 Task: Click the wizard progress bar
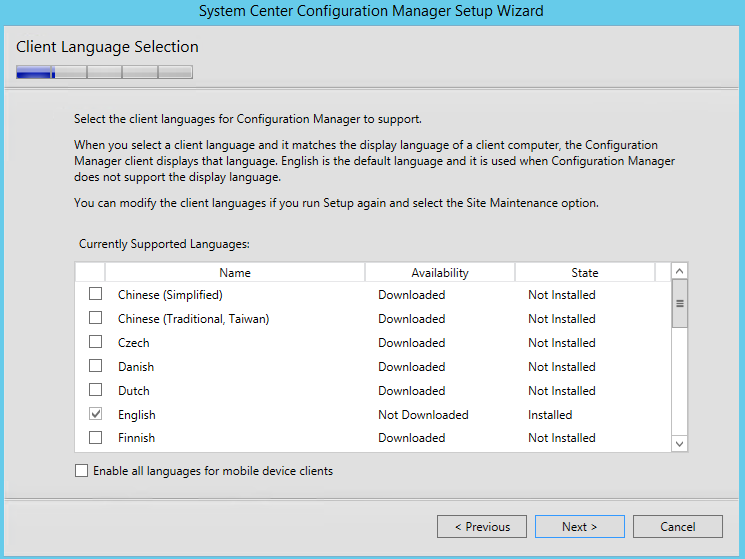pos(104,72)
